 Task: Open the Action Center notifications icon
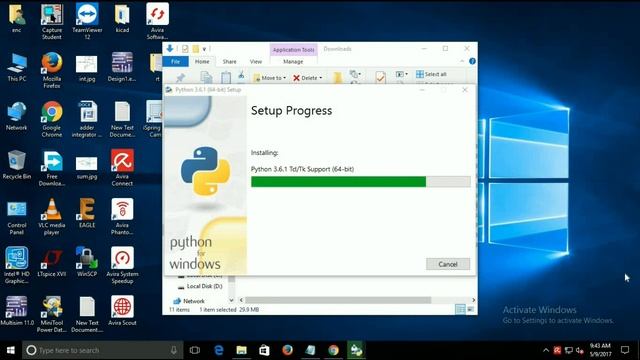(625, 350)
